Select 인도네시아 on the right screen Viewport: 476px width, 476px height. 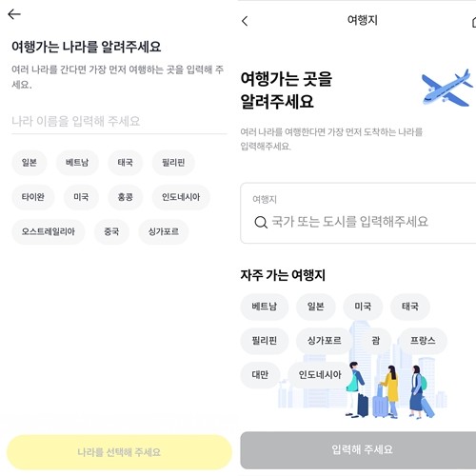point(320,375)
